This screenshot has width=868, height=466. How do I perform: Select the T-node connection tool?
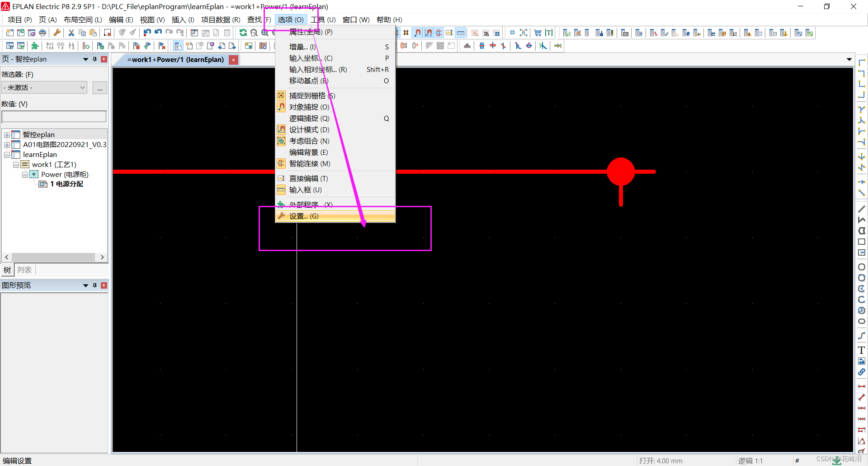(x=862, y=109)
